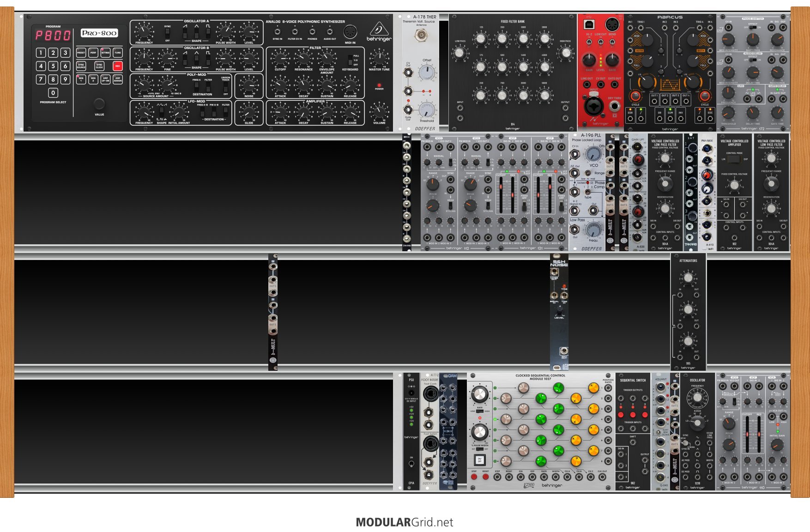Click the Noise knob on Pro-800
This screenshot has width=810, height=532.
click(249, 85)
